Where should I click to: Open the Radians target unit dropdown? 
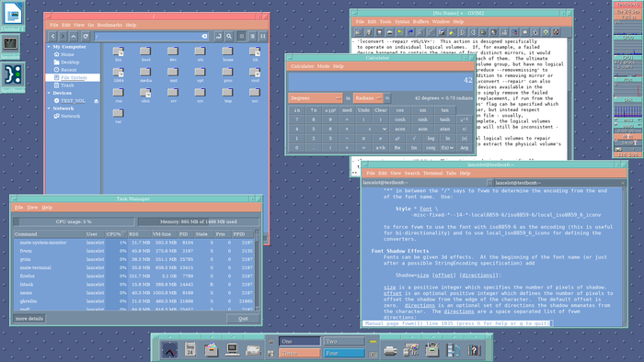pyautogui.click(x=368, y=98)
